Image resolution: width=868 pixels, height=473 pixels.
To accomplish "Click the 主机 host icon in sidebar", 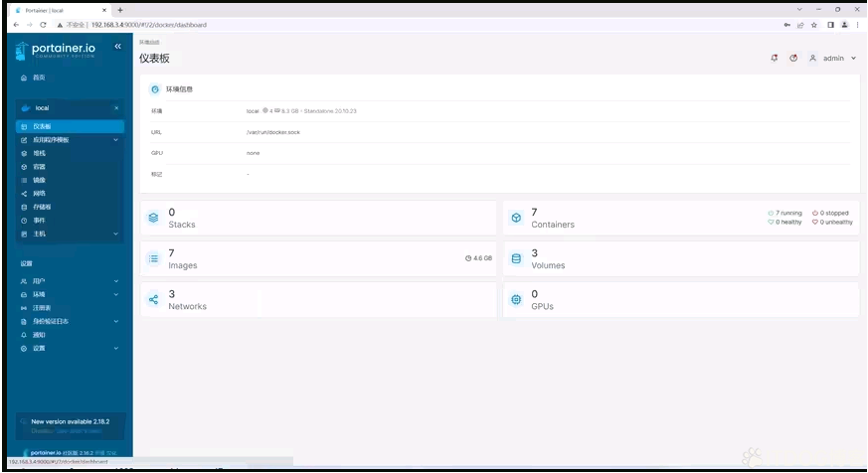I will tap(24, 234).
